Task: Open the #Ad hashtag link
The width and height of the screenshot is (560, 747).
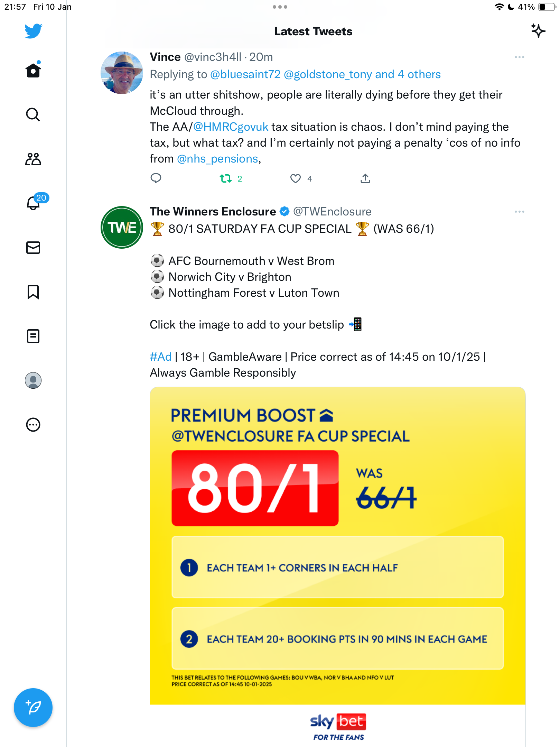Action: 161,357
